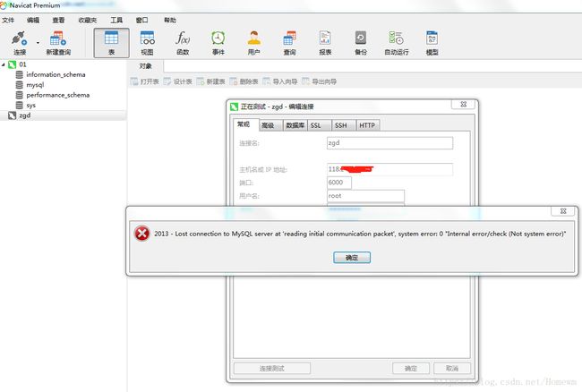Expand the Connection dropdown arrow
The height and width of the screenshot is (392, 582).
(x=38, y=43)
